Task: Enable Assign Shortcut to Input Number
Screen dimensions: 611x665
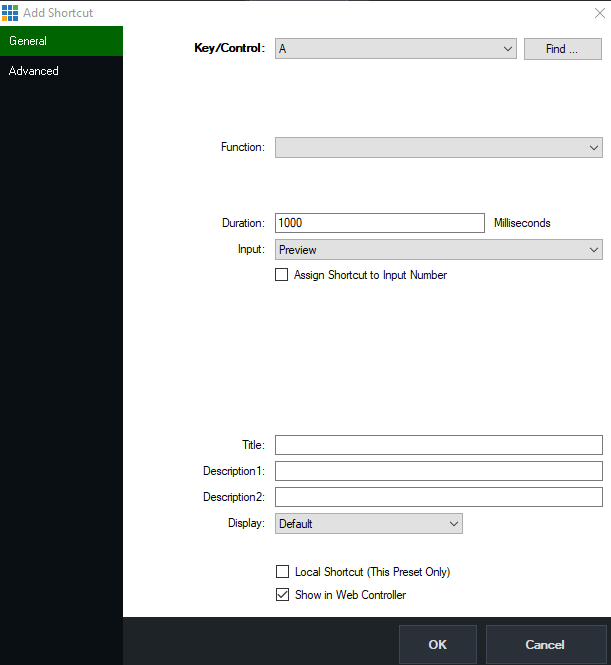Action: click(x=281, y=275)
